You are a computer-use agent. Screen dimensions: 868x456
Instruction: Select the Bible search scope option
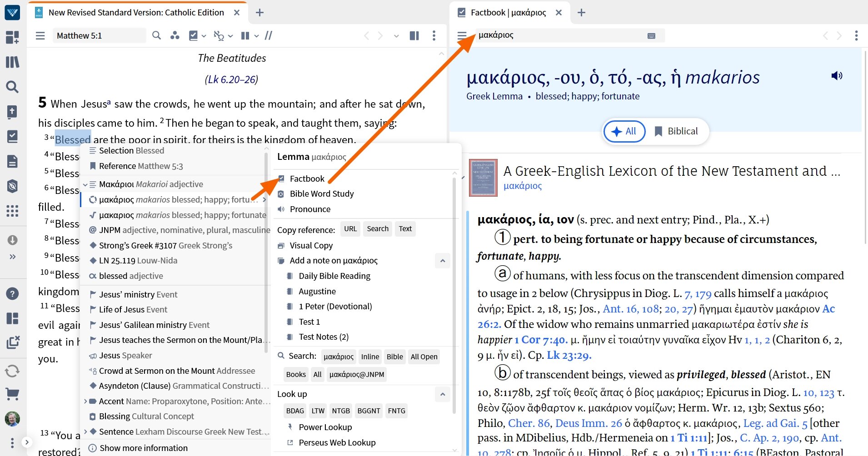click(394, 357)
